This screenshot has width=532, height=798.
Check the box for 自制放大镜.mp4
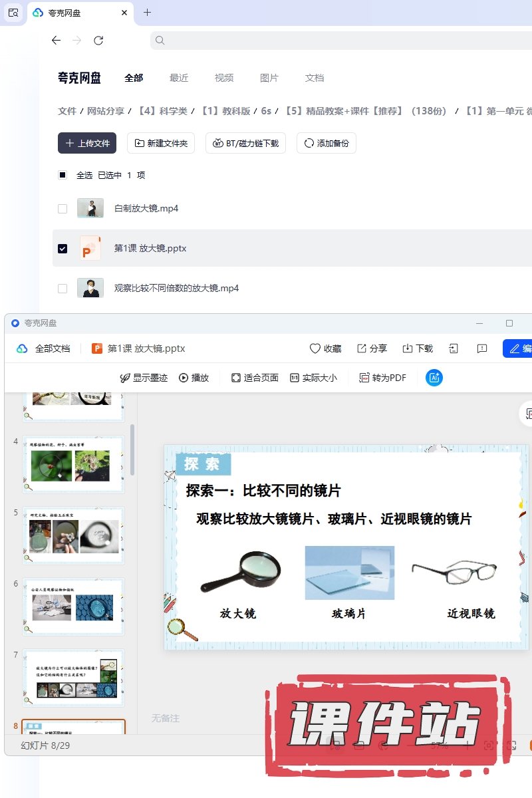[63, 209]
